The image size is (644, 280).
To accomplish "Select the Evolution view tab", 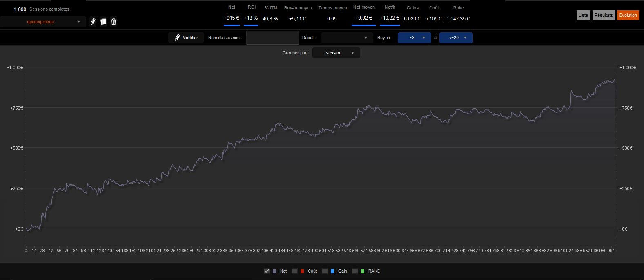I will [628, 15].
